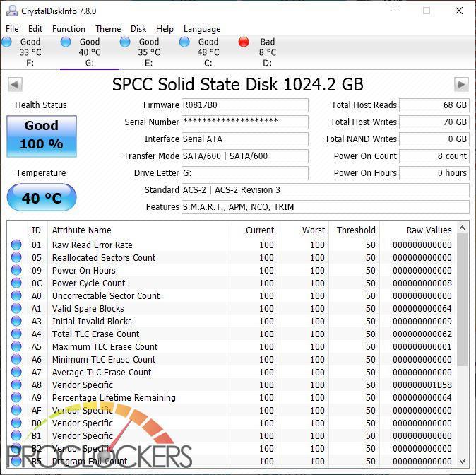
Task: Click the Good 100 % health status button
Action: 42,136
